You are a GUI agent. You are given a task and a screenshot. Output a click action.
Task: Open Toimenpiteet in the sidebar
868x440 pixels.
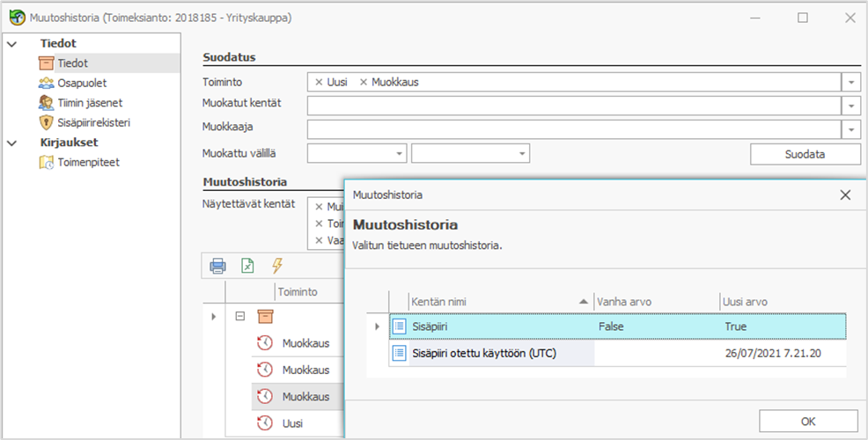click(x=88, y=162)
